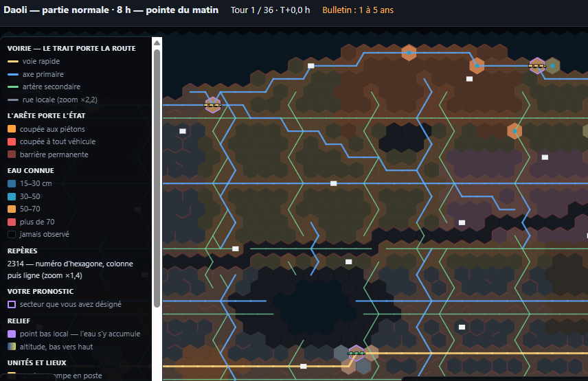The width and height of the screenshot is (588, 381).
Task: Click the 'rue locale (zoom ×2,2)' label
Action: coord(60,100)
